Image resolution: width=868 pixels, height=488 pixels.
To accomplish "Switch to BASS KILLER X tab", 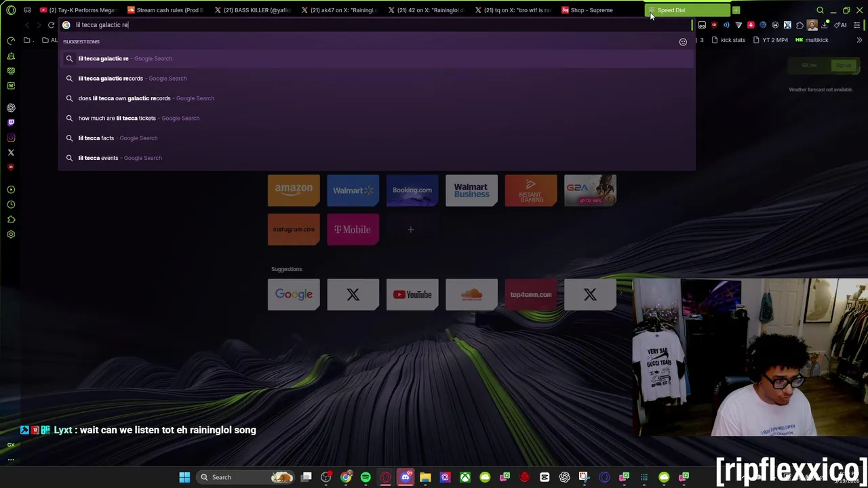I will [253, 10].
